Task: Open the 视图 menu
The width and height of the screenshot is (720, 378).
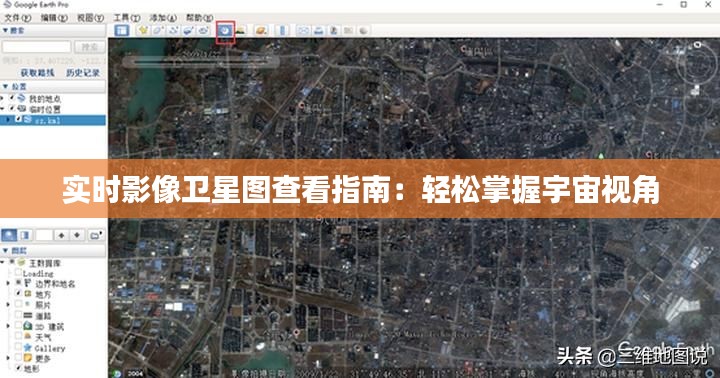Action: (90, 17)
